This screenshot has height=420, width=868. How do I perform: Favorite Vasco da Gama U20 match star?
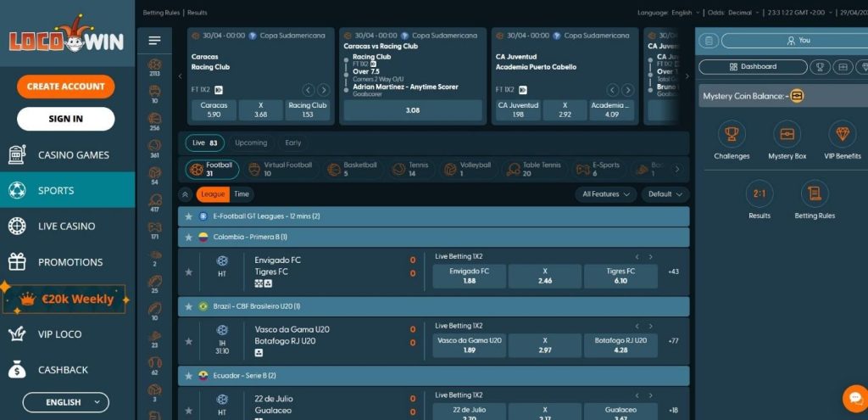point(189,341)
